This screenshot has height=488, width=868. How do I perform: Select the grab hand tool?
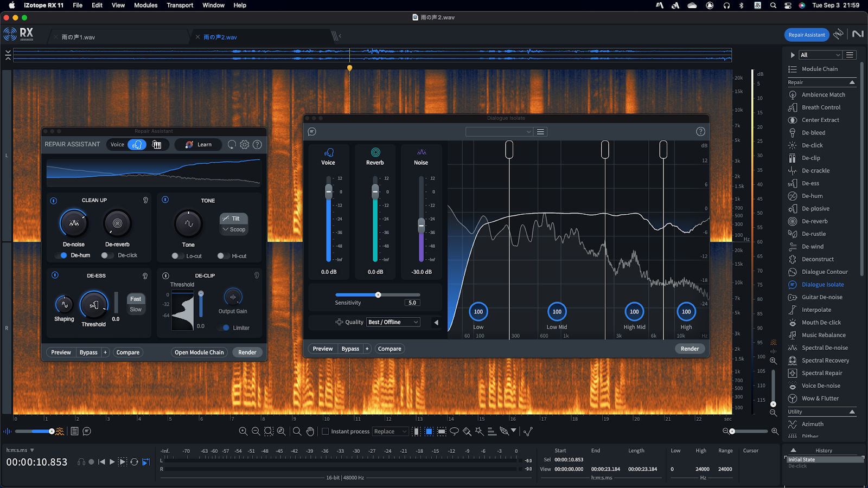pos(310,432)
